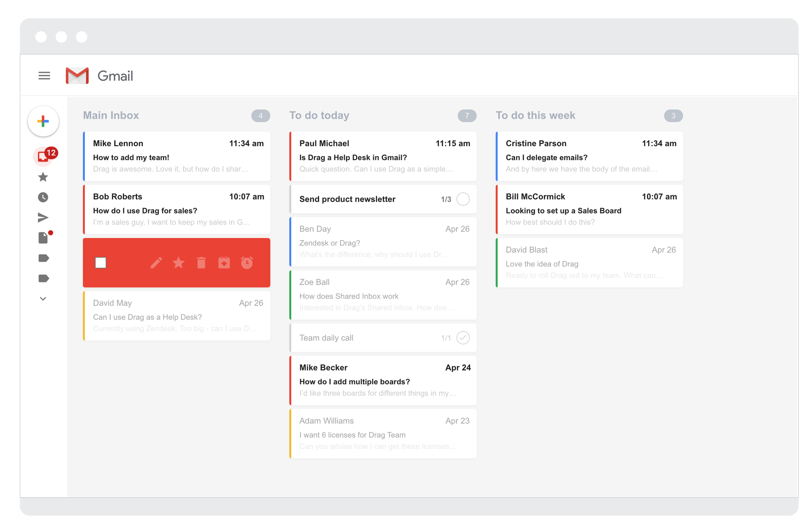Open Adam Williams' licenses email
812x531 pixels.
tap(383, 434)
